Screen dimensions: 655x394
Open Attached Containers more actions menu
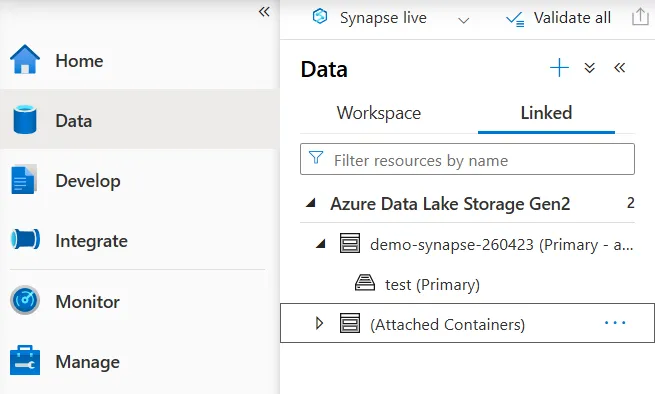pos(615,323)
